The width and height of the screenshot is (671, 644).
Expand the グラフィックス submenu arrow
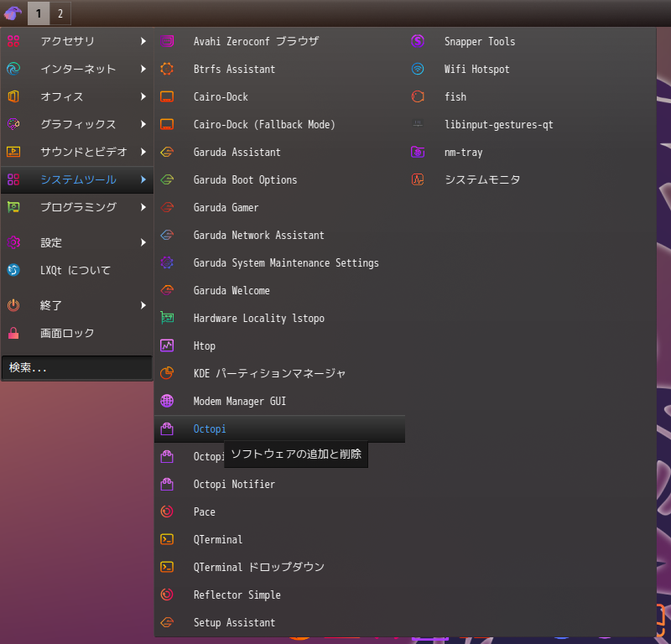click(143, 124)
